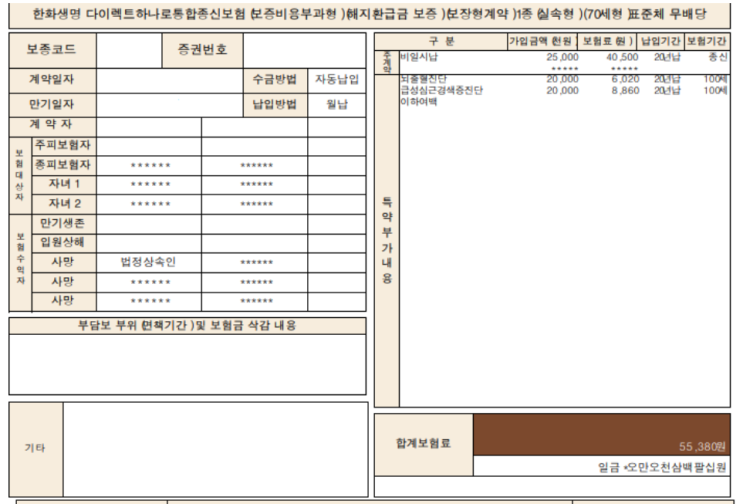Click the vertical 보험대상자 heading

click(19, 175)
